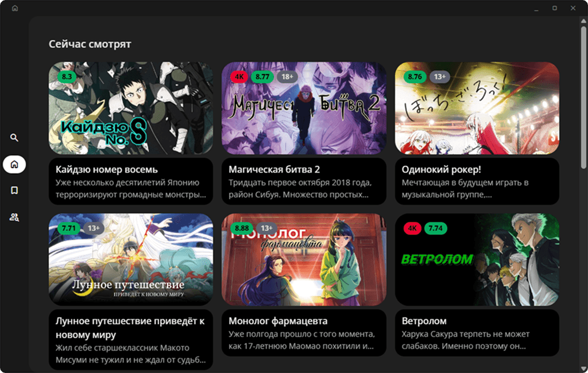Open the Лунное путешествие poster thumbnail
The width and height of the screenshot is (588, 373).
pyautogui.click(x=131, y=259)
